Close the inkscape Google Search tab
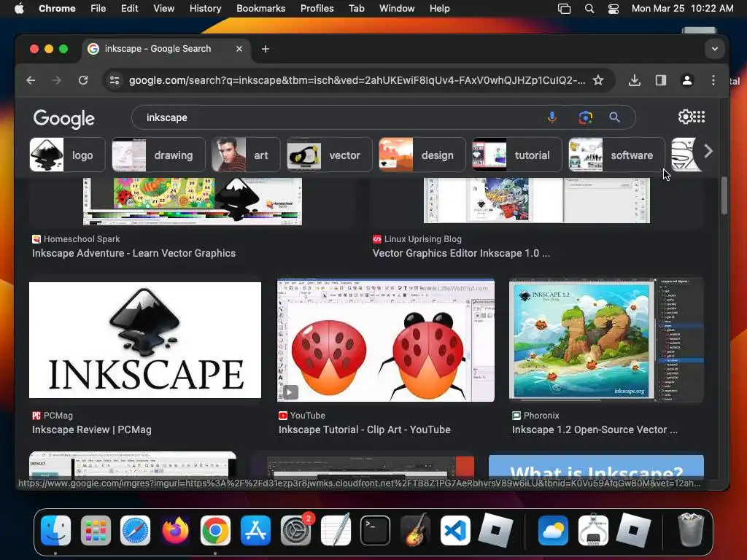The image size is (747, 560). pyautogui.click(x=239, y=49)
